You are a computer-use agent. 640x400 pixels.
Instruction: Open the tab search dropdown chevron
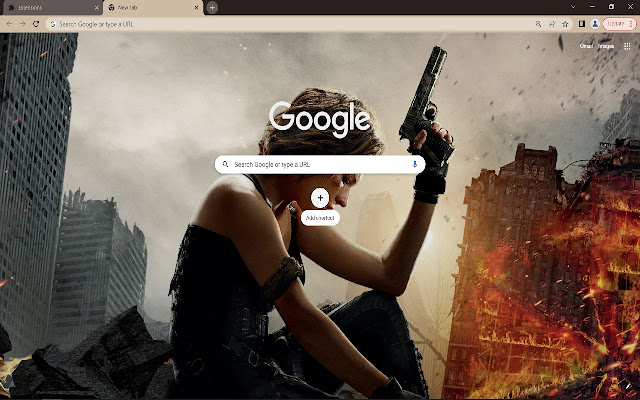pos(573,7)
